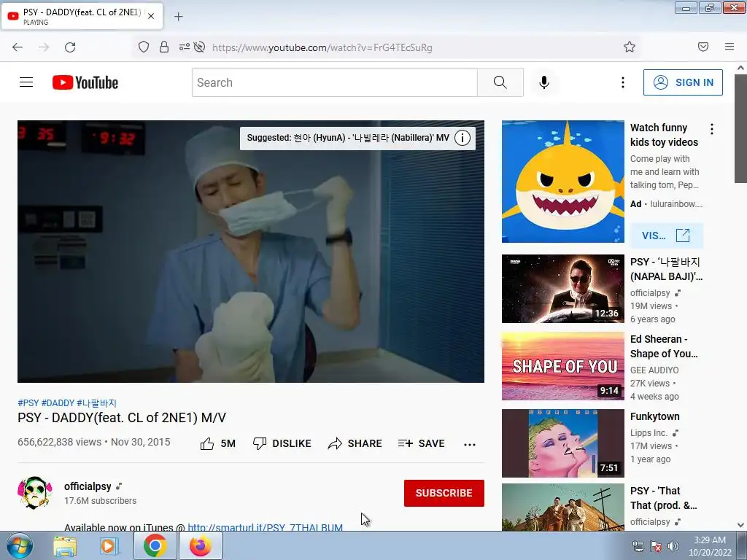This screenshot has width=747, height=560.
Task: Open the Action Center flag tray icon
Action: 656,546
